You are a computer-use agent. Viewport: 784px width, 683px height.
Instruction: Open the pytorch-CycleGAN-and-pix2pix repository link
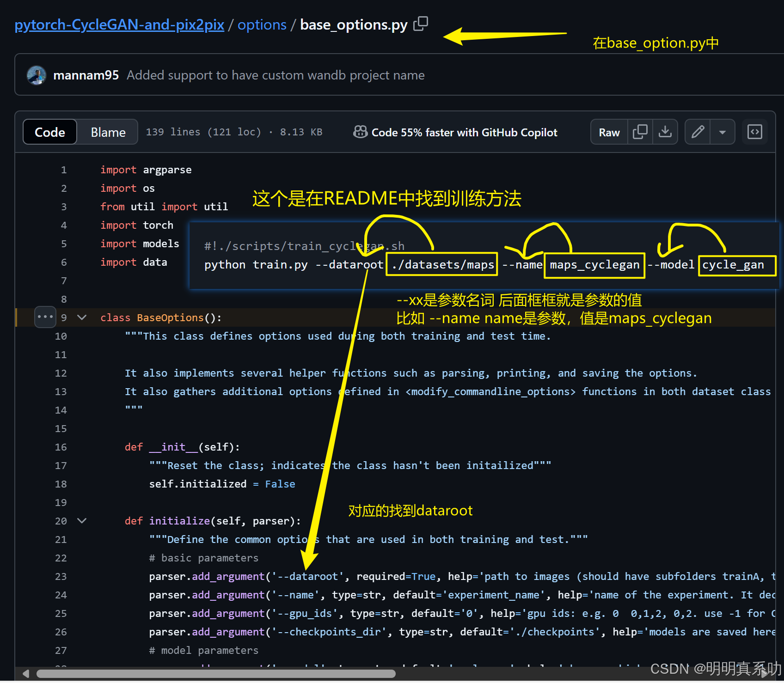pos(119,24)
